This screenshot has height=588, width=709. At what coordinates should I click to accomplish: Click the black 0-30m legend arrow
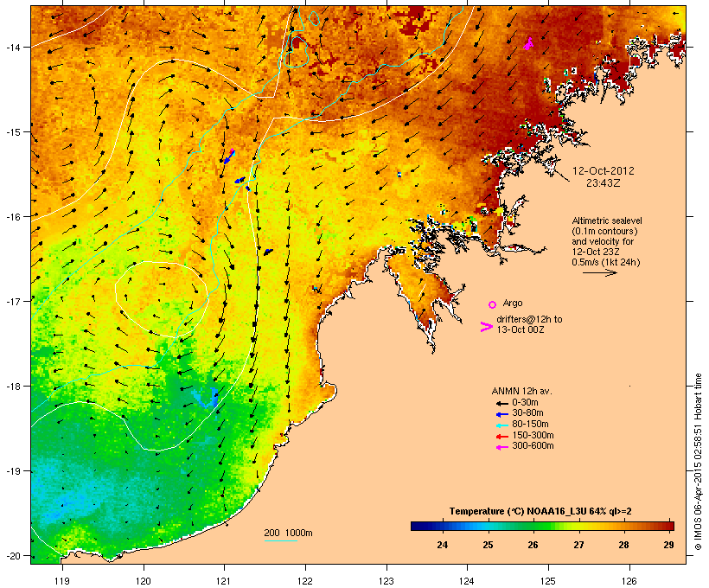click(x=501, y=403)
